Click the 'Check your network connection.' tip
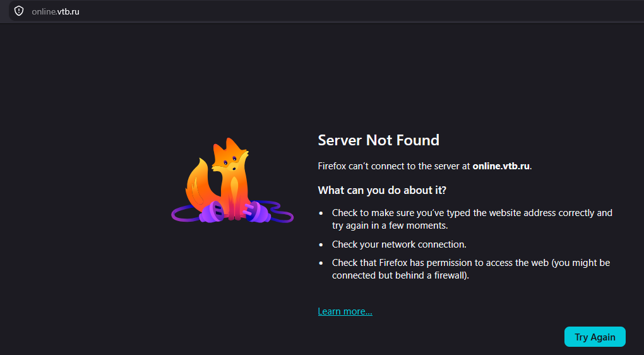Image resolution: width=644 pixels, height=355 pixels. (x=399, y=244)
